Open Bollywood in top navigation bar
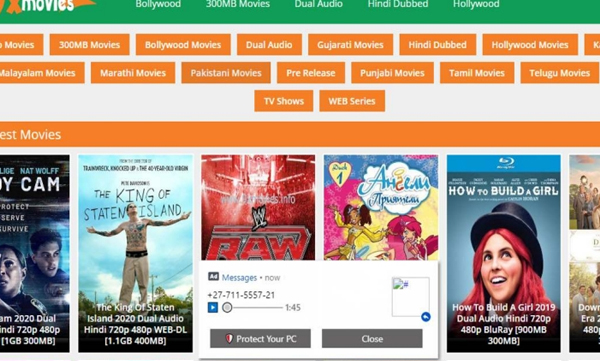This screenshot has height=361, width=600. pyautogui.click(x=158, y=4)
